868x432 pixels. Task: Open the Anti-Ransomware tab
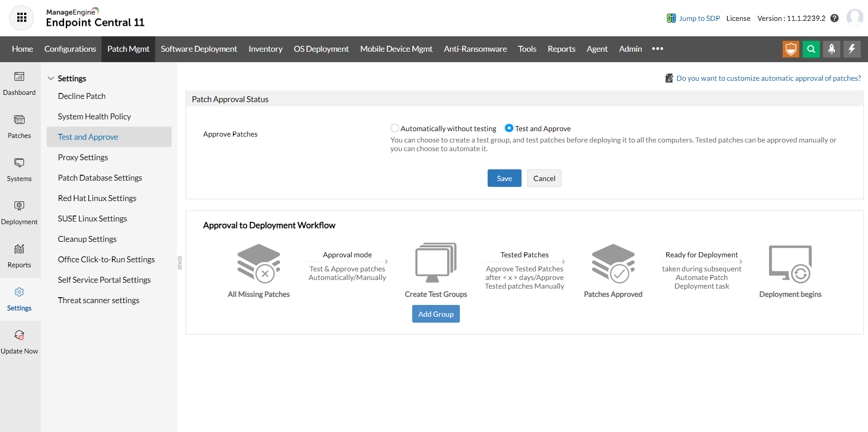[475, 49]
